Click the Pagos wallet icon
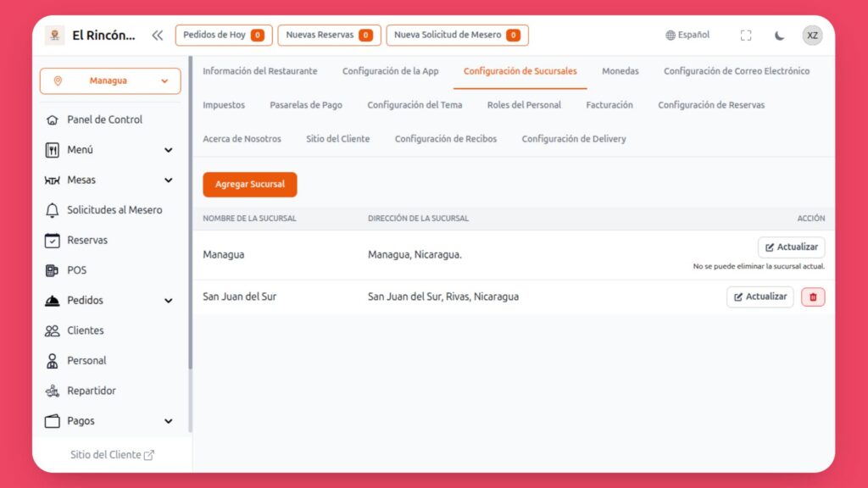 (x=52, y=421)
